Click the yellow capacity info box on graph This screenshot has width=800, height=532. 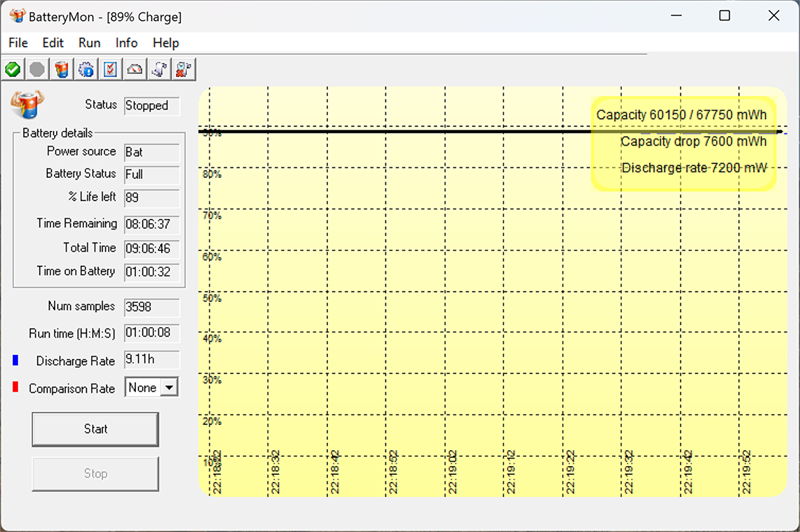point(683,142)
